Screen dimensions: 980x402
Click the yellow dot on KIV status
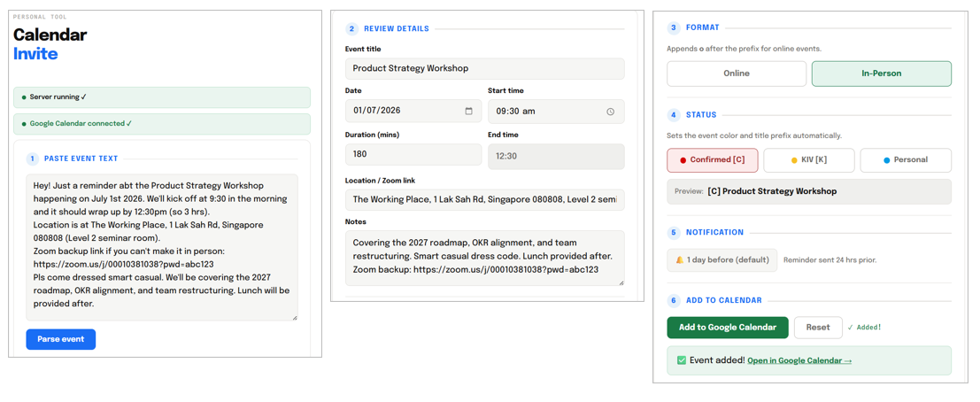[794, 160]
